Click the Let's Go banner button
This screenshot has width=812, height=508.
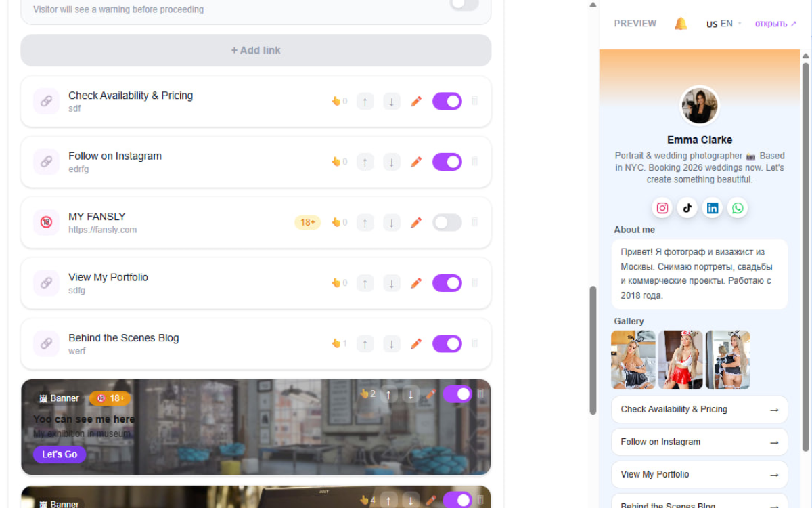(x=60, y=454)
